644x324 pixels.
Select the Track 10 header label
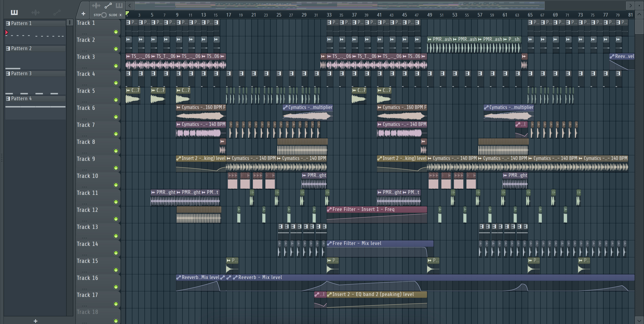87,176
